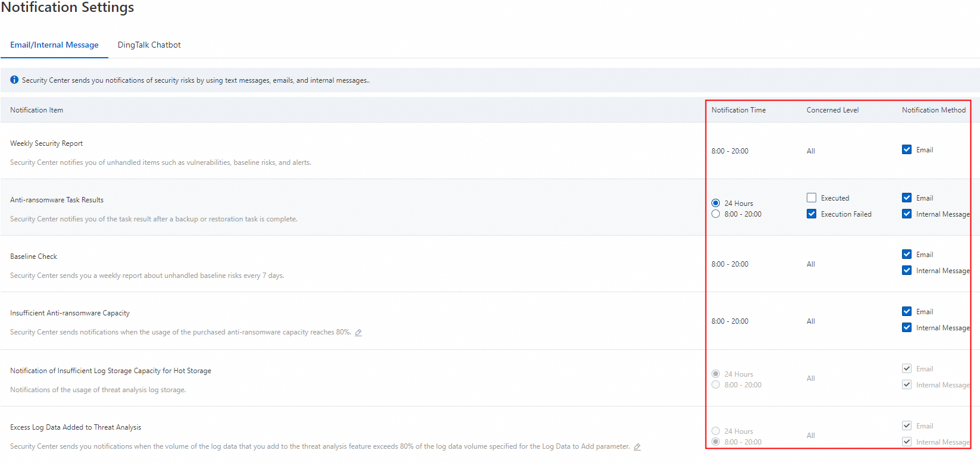Click the Notification Item column header
The height and width of the screenshot is (463, 980).
36,110
